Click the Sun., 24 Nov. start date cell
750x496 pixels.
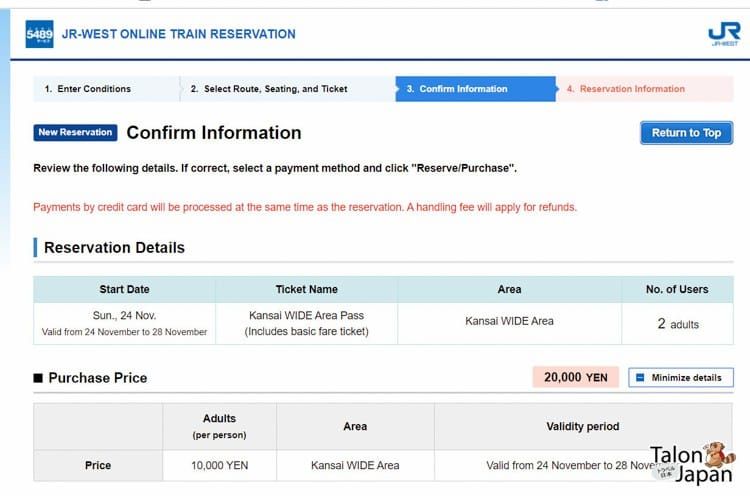point(124,323)
